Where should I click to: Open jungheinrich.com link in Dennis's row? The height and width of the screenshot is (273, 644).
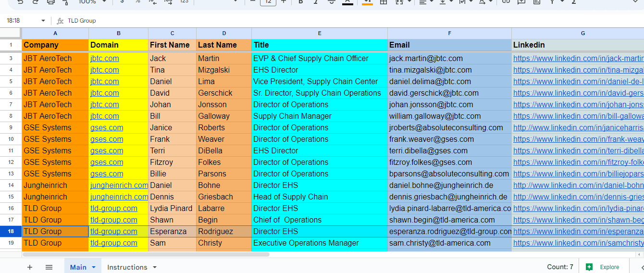[119, 197]
